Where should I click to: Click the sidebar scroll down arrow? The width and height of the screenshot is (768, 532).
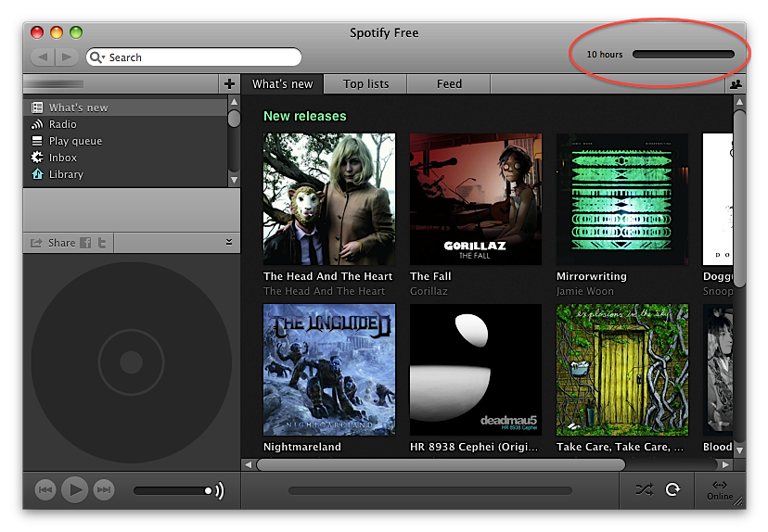[234, 180]
